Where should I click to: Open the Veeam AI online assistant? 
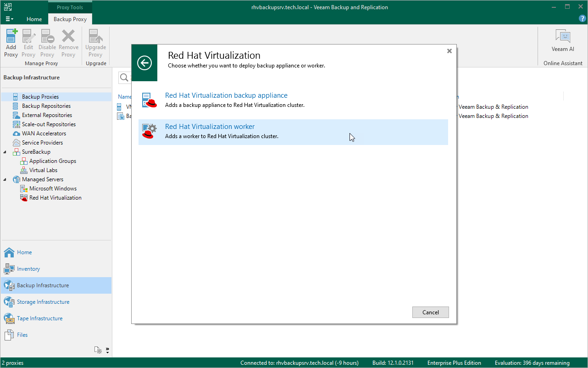(563, 40)
